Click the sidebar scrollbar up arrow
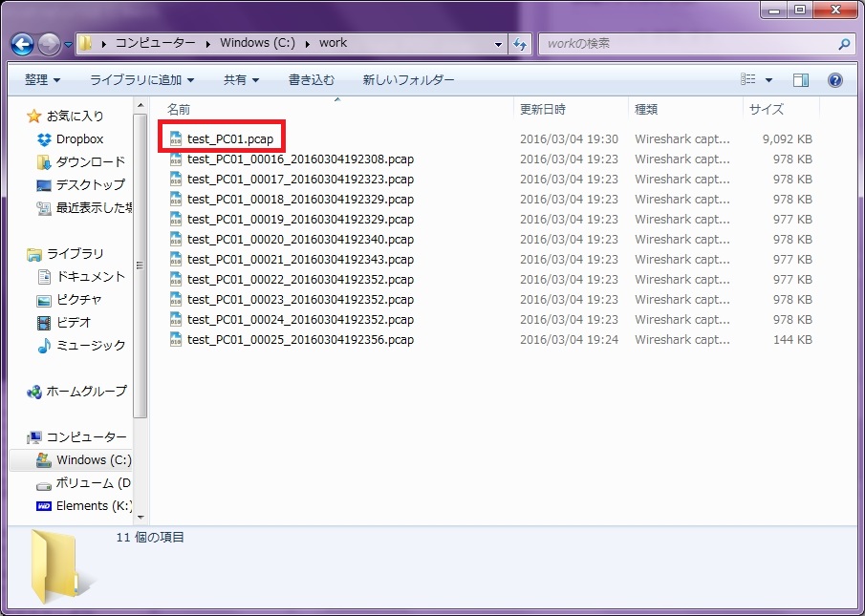 (141, 106)
